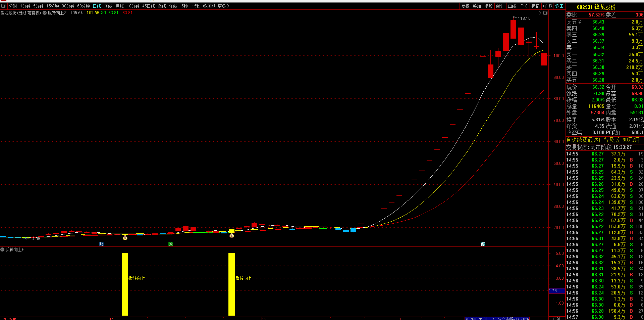Open 多周期 multi-period view
This screenshot has height=320, width=644.
(209, 6)
